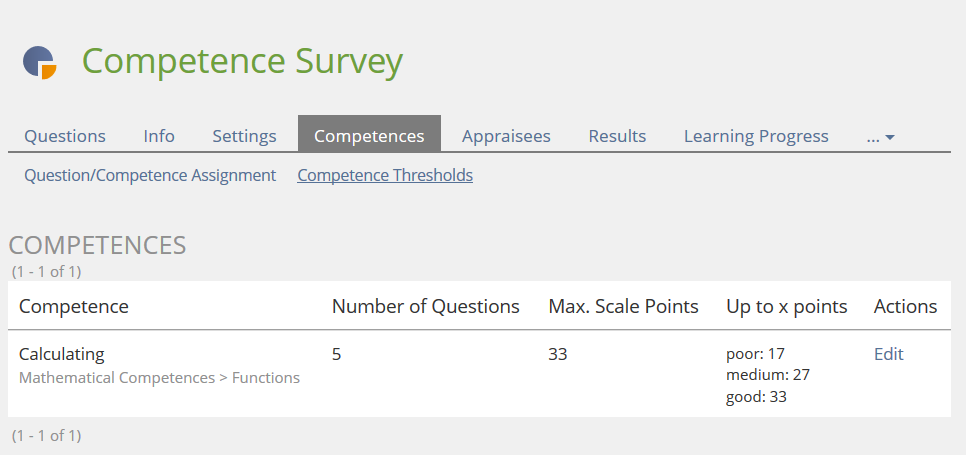Image resolution: width=966 pixels, height=455 pixels.
Task: Switch to Learning Progress tab
Action: (756, 136)
